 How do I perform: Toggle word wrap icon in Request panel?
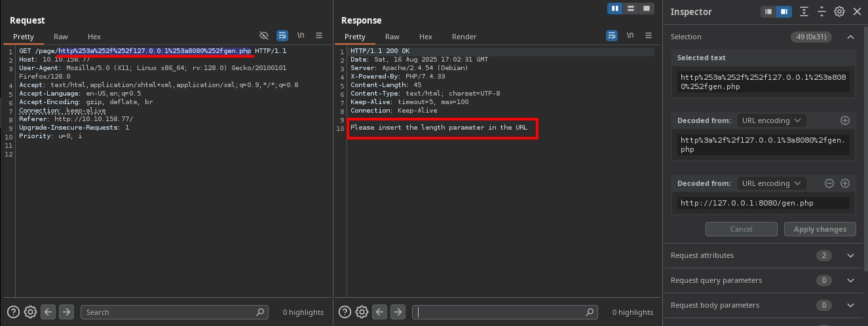pyautogui.click(x=282, y=35)
